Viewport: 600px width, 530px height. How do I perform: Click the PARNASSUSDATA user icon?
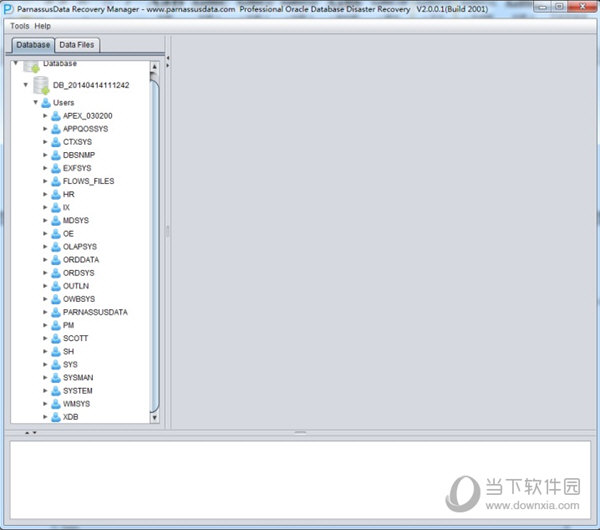[56, 312]
